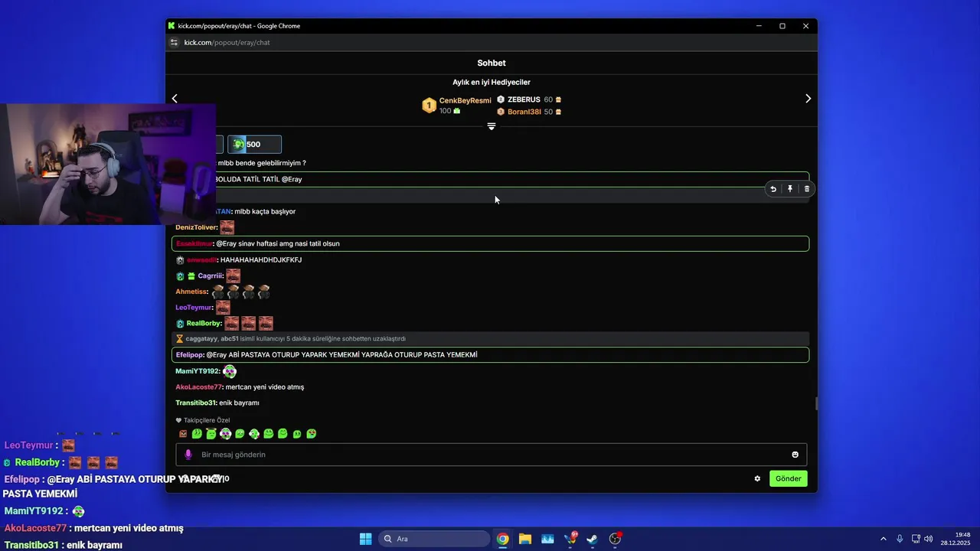Screen dimensions: 980x551
Task: Open CenkBeyResmi top gifter profile
Action: pyautogui.click(x=465, y=100)
